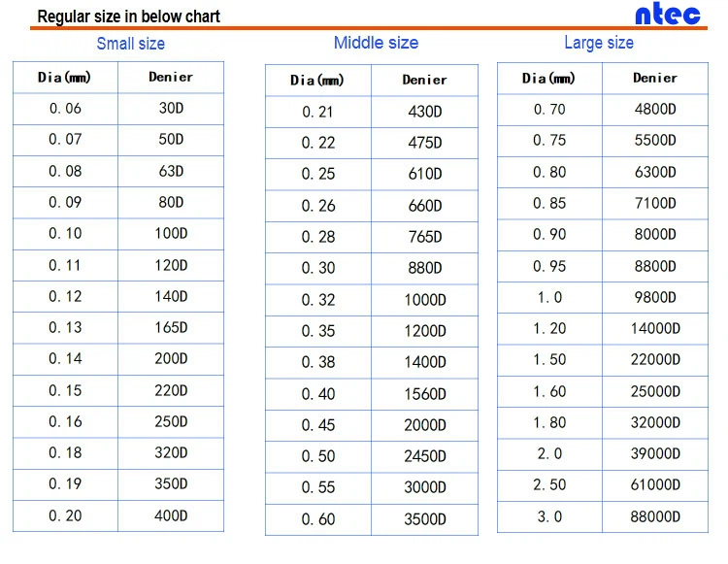Viewport: 728px width, 564px height.
Task: Click the 9800D denier cell
Action: pyautogui.click(x=655, y=298)
